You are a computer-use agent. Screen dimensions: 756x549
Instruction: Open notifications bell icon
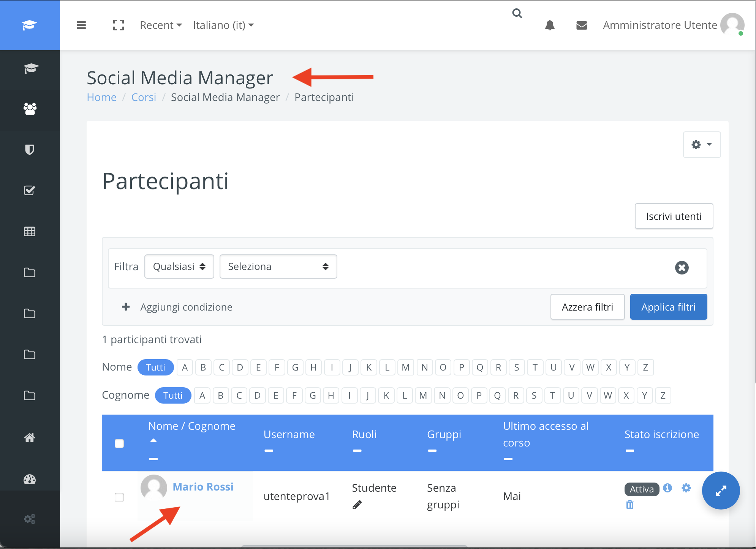(x=550, y=25)
